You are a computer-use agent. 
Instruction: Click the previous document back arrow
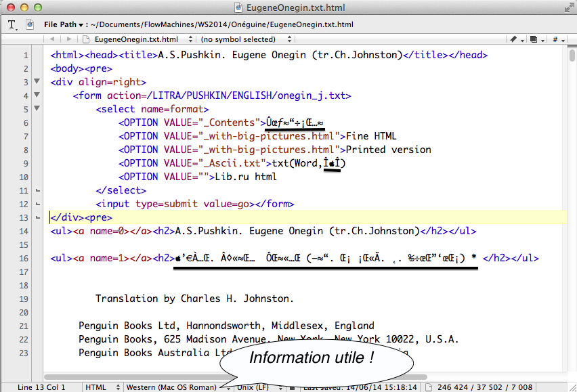click(54, 40)
